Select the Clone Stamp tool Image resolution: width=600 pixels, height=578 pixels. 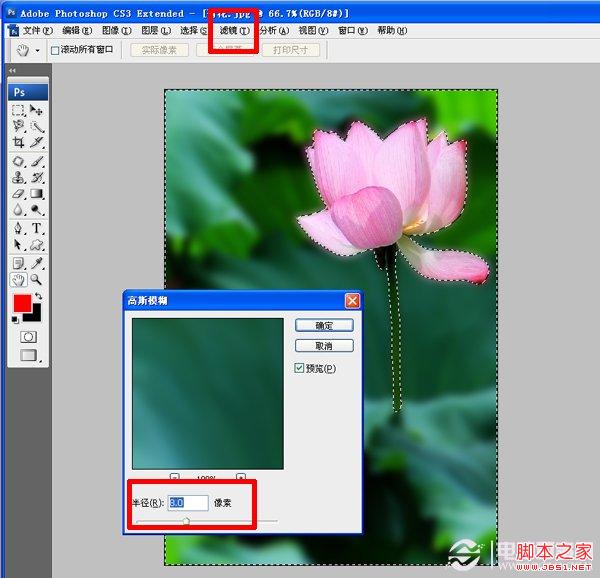coord(18,177)
